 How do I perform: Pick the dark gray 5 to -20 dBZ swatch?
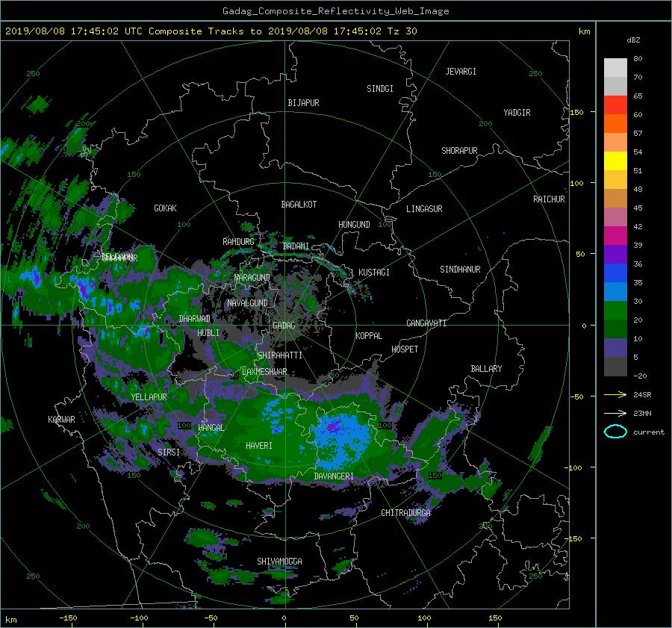[x=615, y=367]
